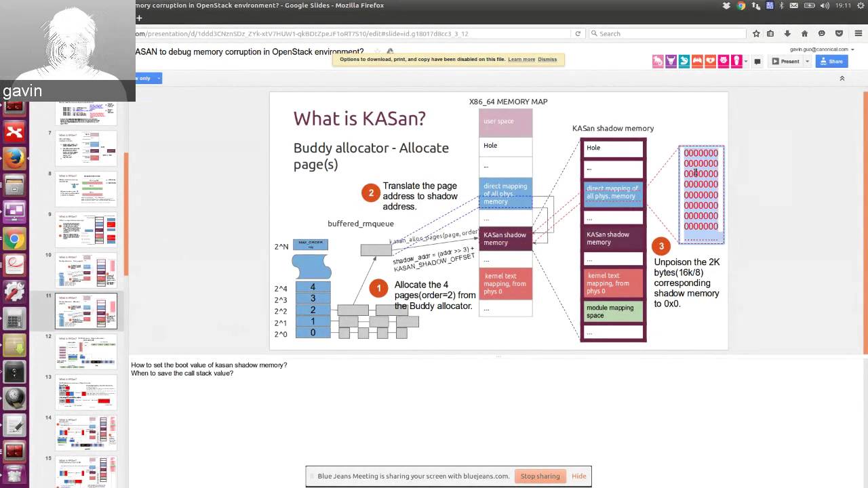This screenshot has width=868, height=488.
Task: Click the Pocket icon in Firefox toolbar
Action: click(x=839, y=33)
